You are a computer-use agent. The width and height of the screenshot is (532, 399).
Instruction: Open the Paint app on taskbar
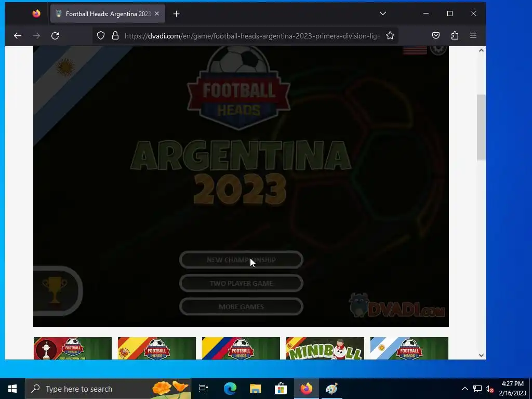(x=332, y=389)
